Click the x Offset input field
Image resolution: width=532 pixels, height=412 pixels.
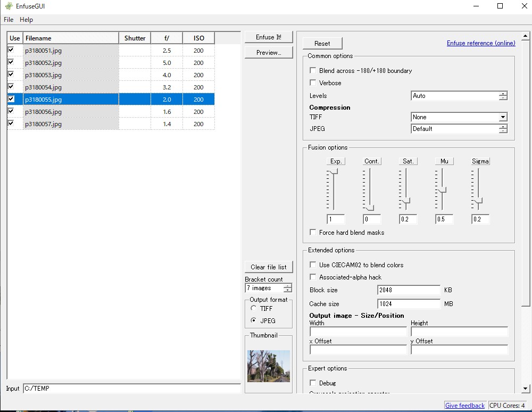click(358, 350)
